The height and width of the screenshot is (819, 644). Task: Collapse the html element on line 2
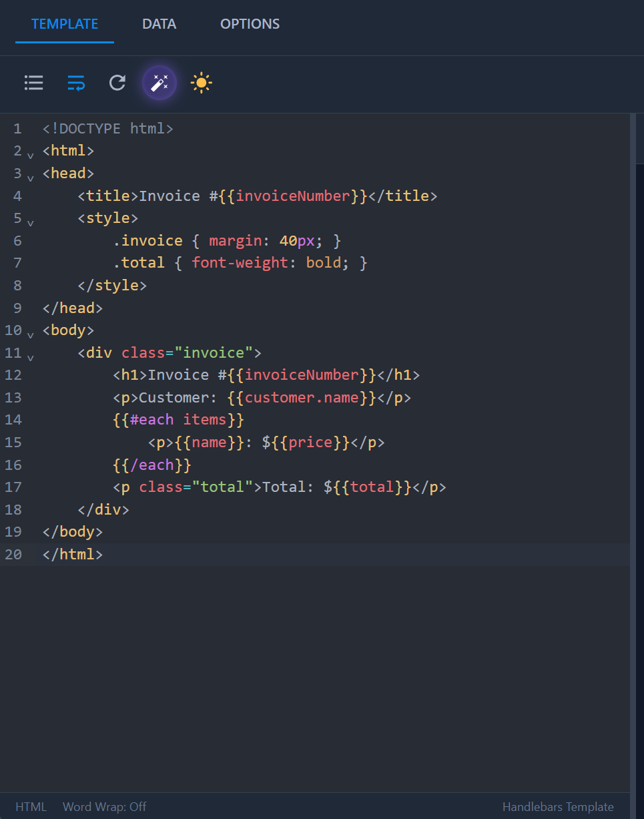(x=30, y=154)
